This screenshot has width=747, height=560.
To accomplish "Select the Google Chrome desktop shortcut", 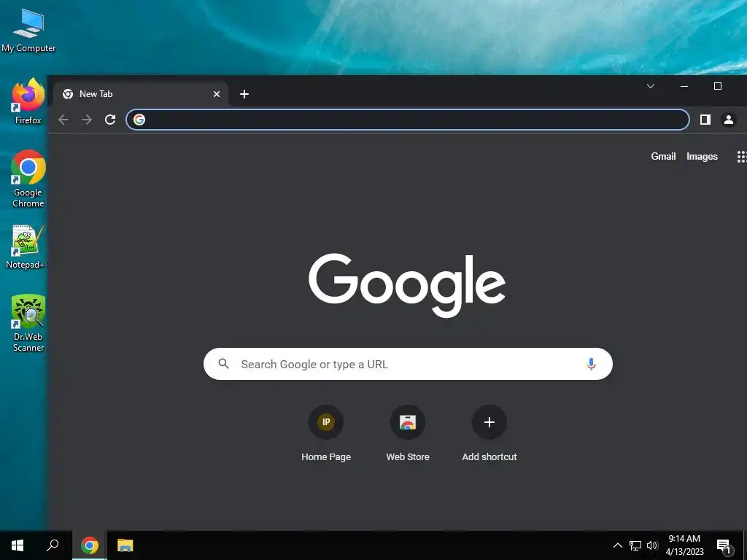I will click(x=28, y=179).
